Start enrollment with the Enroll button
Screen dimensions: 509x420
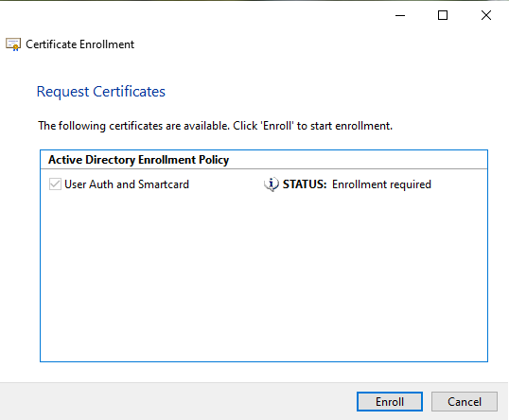tap(390, 401)
